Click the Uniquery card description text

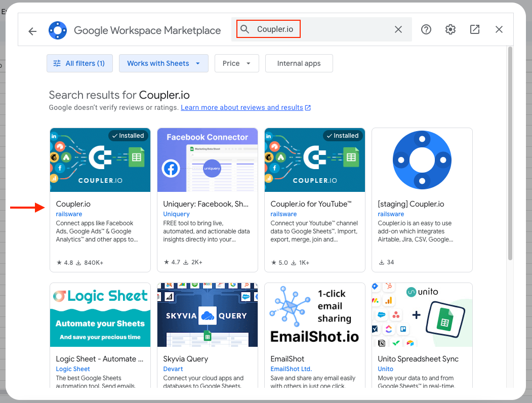pyautogui.click(x=207, y=231)
